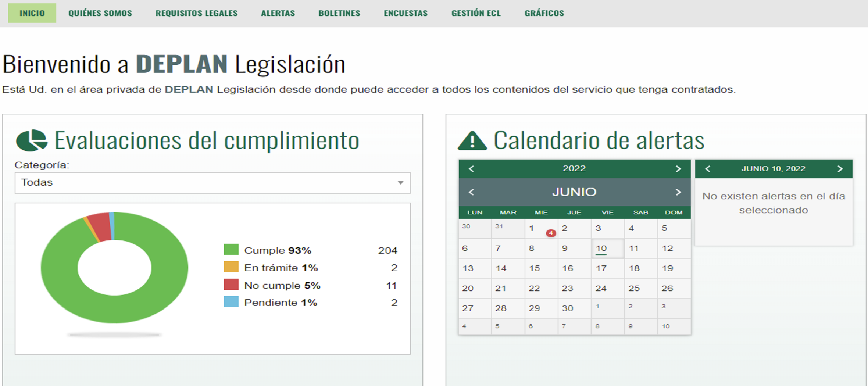Screen dimensions: 868x386
Task: Click the En trámite 1% legend label
Action: coord(281,268)
